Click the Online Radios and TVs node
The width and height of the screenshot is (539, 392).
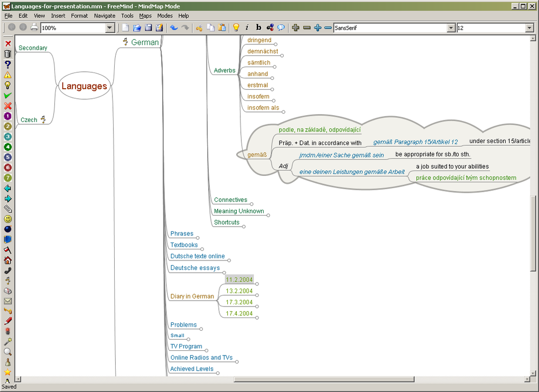click(x=201, y=358)
